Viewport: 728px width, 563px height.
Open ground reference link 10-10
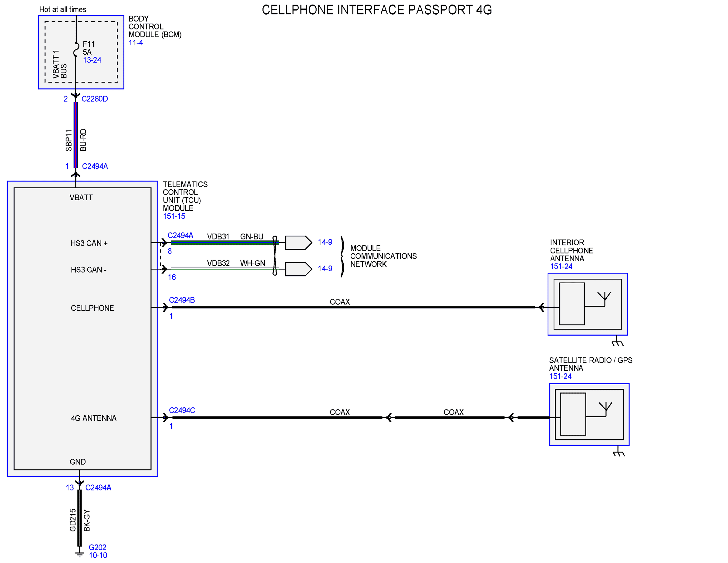tap(98, 556)
